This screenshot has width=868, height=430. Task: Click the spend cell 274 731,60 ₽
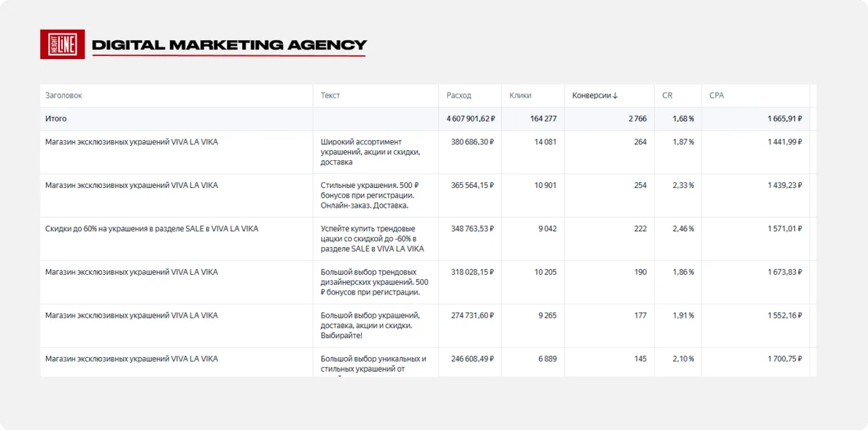point(472,316)
